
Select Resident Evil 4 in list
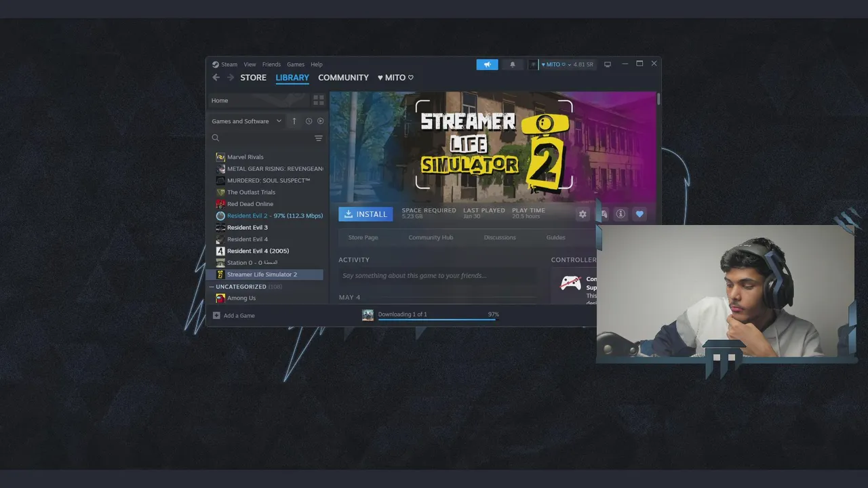[269, 239]
